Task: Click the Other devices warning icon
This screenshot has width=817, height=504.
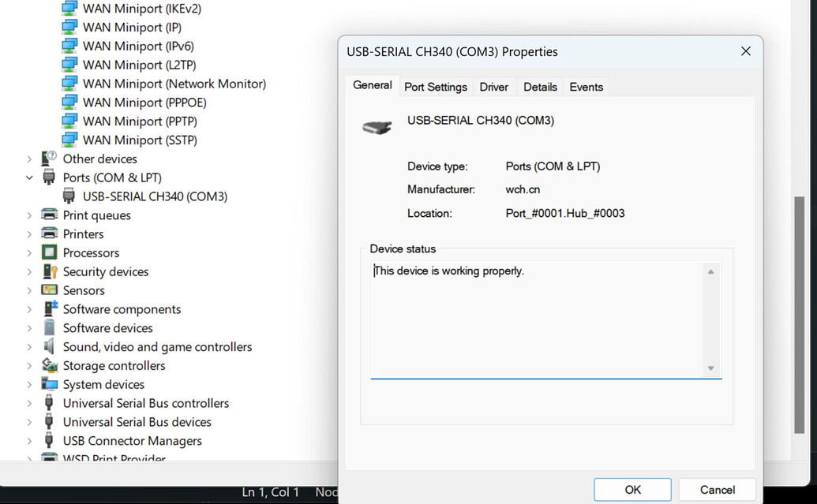Action: coord(47,159)
